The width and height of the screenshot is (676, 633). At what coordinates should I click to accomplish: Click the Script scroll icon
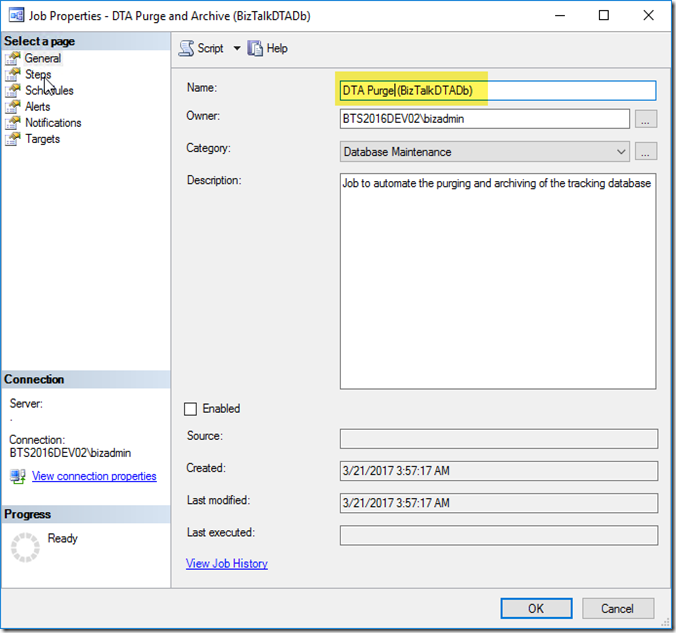pos(186,48)
